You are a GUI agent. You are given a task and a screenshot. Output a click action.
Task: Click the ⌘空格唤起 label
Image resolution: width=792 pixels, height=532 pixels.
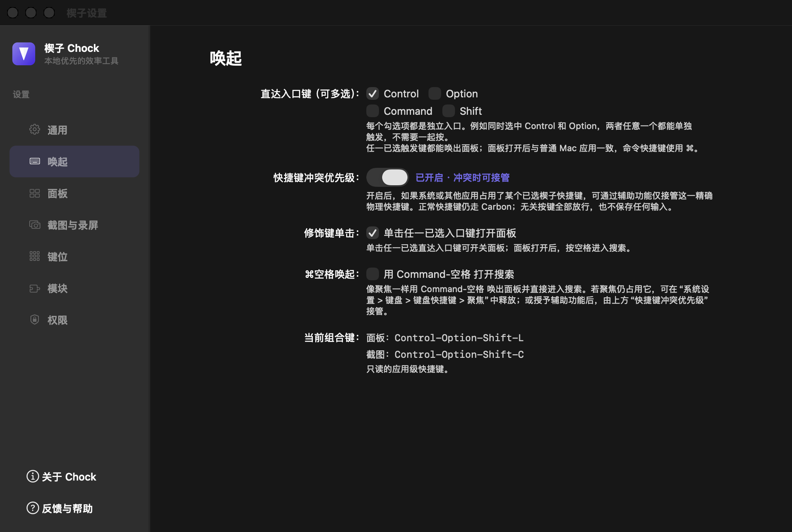pos(332,274)
